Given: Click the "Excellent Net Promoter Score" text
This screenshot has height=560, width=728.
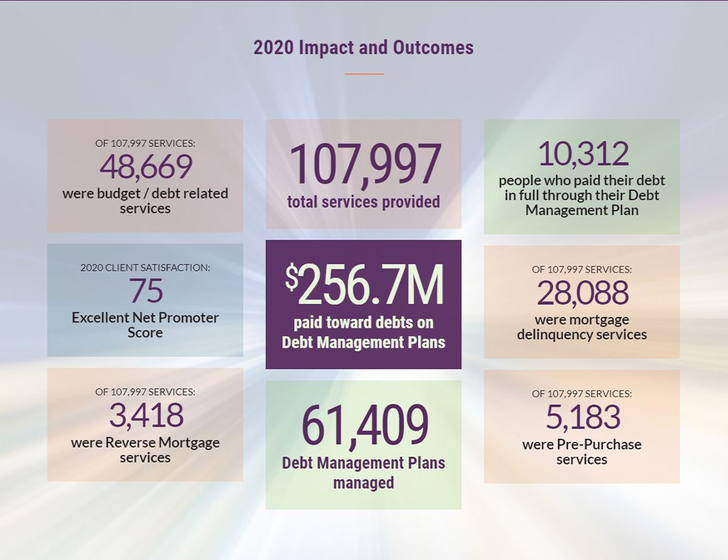Looking at the screenshot, I should (x=145, y=325).
